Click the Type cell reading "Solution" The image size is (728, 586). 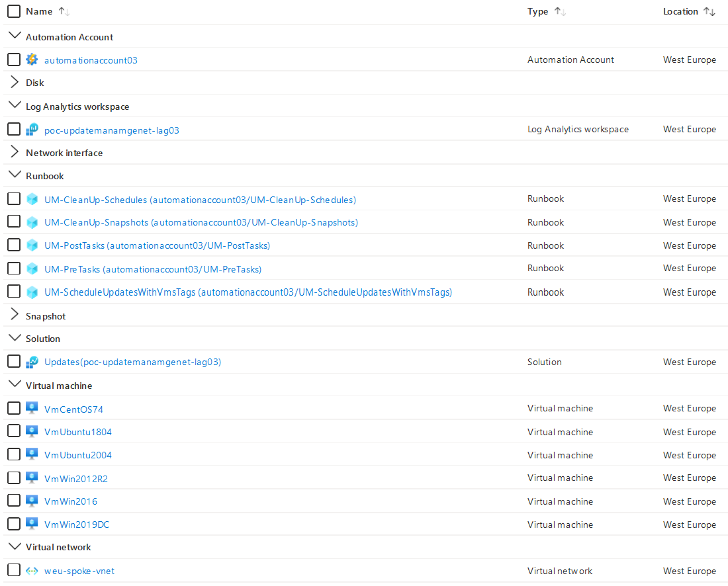coord(545,362)
